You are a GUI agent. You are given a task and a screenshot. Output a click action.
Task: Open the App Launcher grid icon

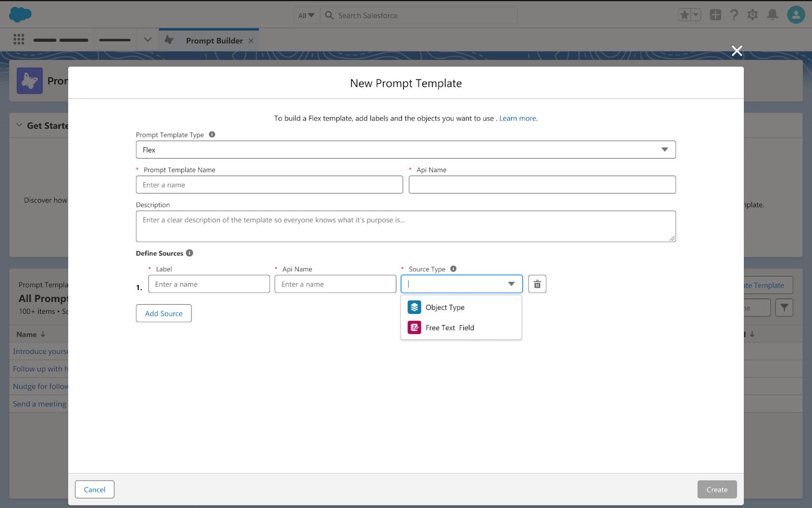click(x=19, y=40)
